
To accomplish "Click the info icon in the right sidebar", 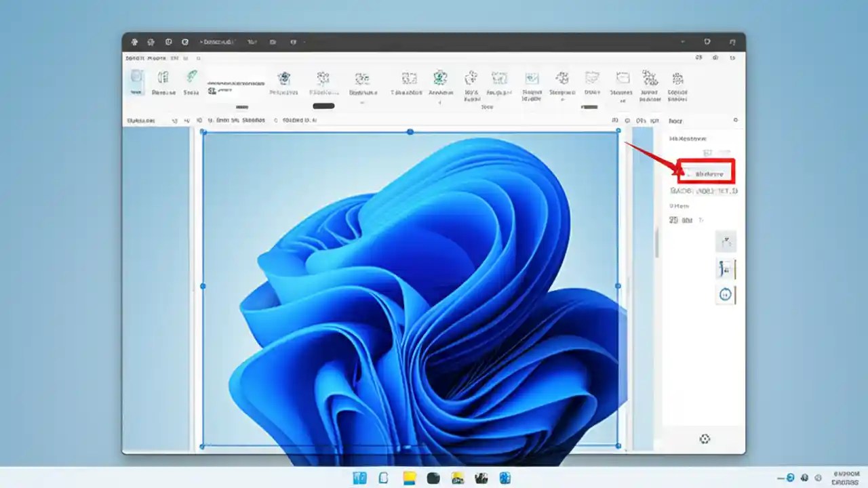I will [735, 121].
